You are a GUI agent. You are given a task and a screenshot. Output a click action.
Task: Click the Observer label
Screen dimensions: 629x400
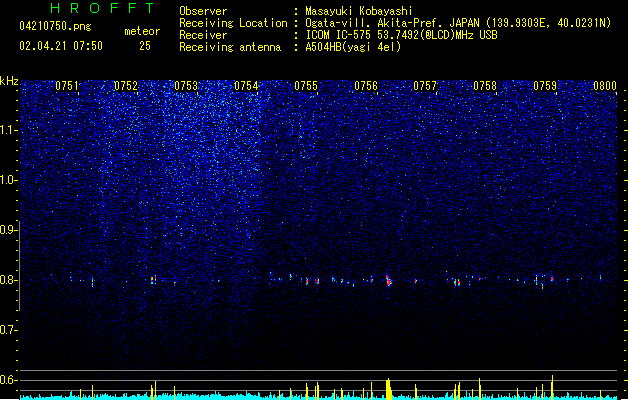click(x=203, y=11)
